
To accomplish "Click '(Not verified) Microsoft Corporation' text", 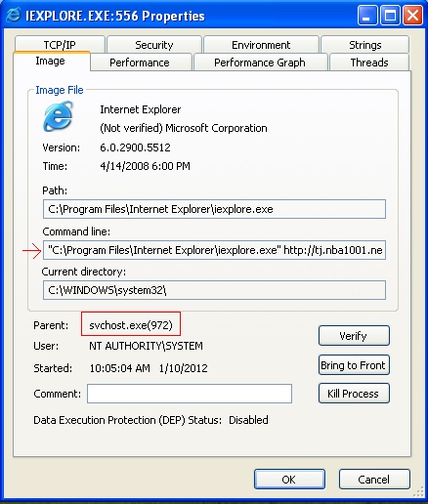I will [x=184, y=128].
